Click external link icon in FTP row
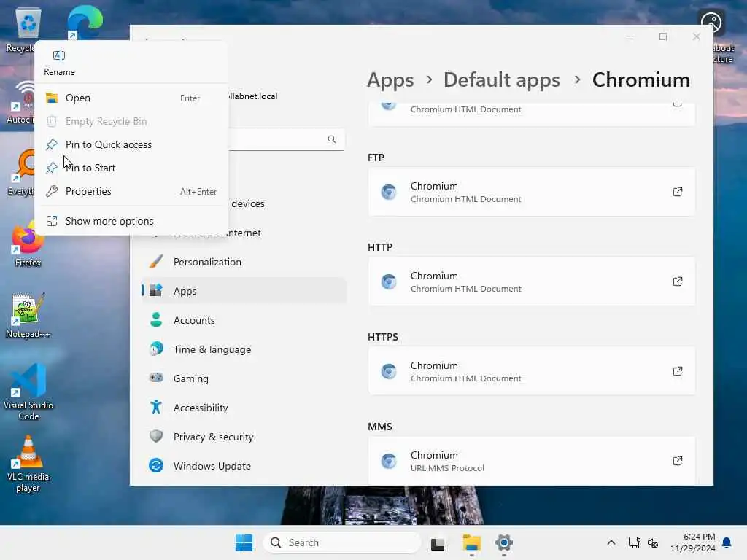Image resolution: width=747 pixels, height=560 pixels. point(677,192)
